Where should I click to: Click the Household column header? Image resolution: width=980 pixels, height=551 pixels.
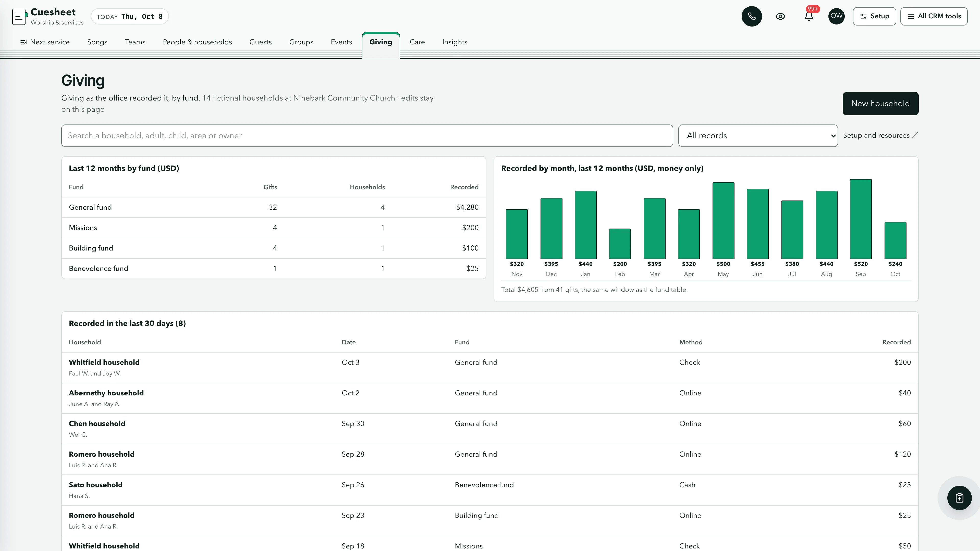coord(85,342)
